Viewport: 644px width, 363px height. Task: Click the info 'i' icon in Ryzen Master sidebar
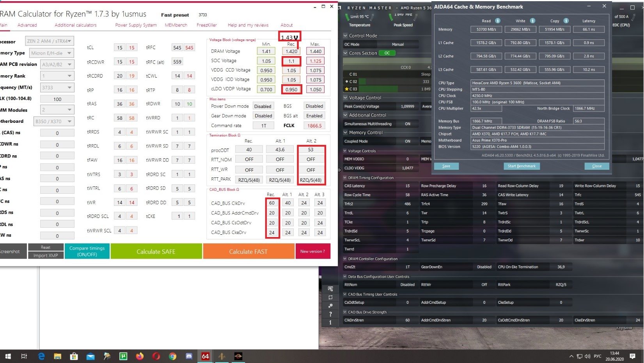(330, 322)
